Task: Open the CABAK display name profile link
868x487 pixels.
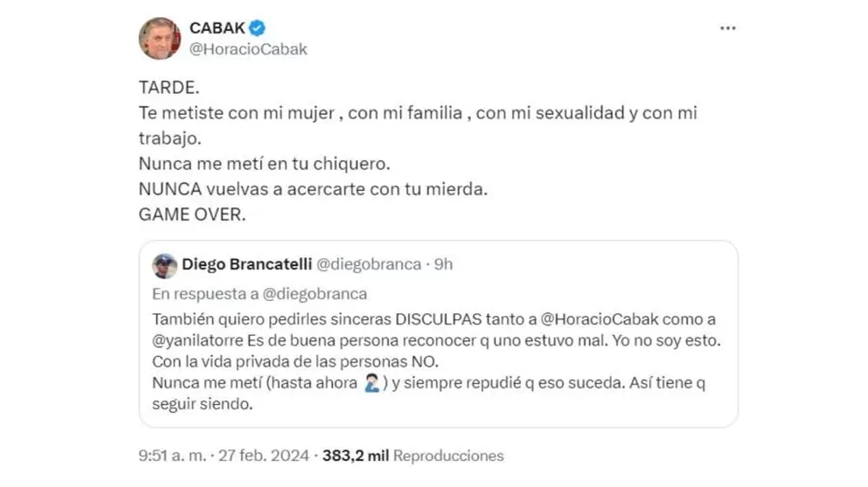Action: (217, 28)
